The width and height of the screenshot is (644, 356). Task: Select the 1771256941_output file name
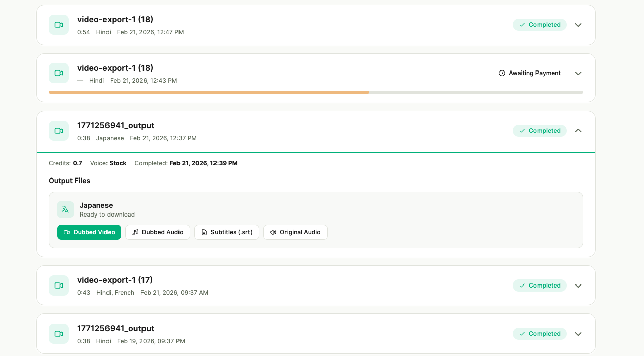[116, 125]
